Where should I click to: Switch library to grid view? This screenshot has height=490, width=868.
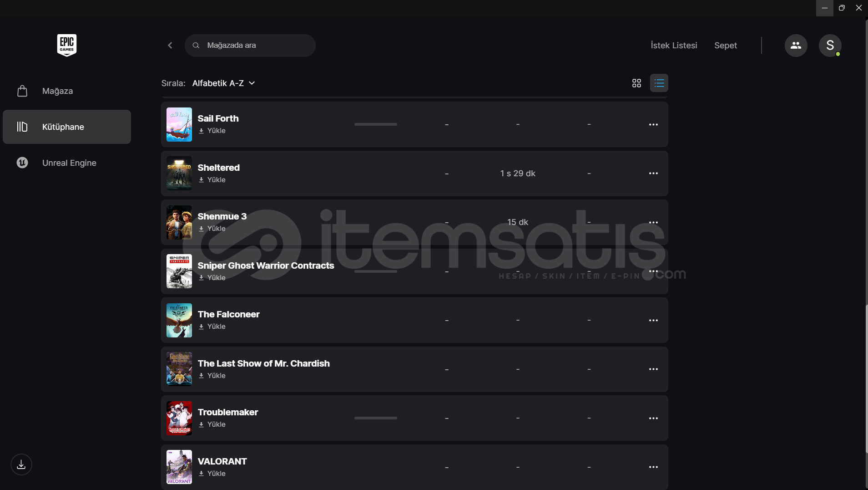click(x=636, y=83)
